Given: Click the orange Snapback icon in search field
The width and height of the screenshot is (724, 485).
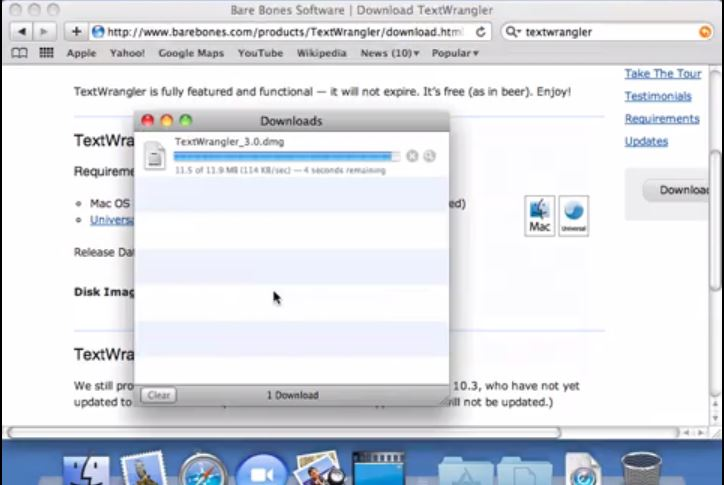Looking at the screenshot, I should click(705, 32).
